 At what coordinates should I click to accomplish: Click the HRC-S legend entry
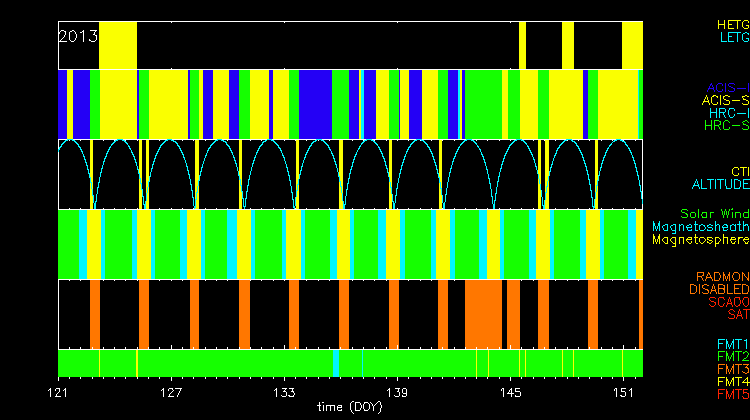click(x=725, y=126)
